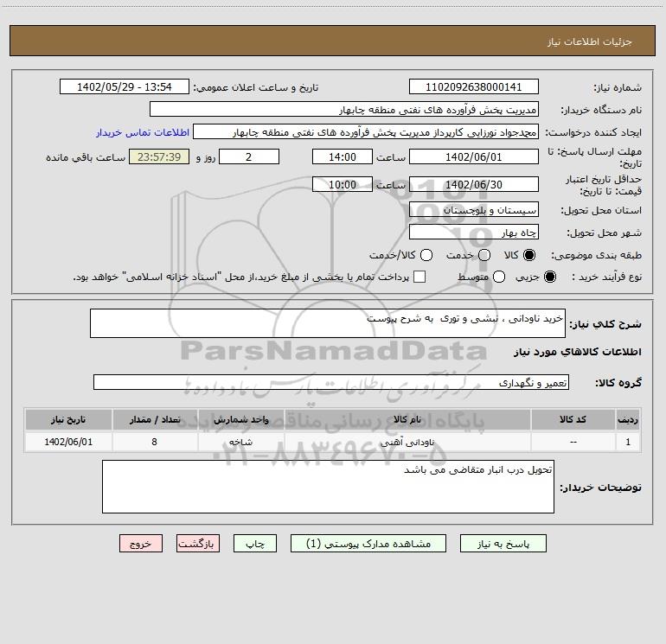Click the نام دستگاه خریدار field
The height and width of the screenshot is (644, 666).
pyautogui.click(x=344, y=109)
